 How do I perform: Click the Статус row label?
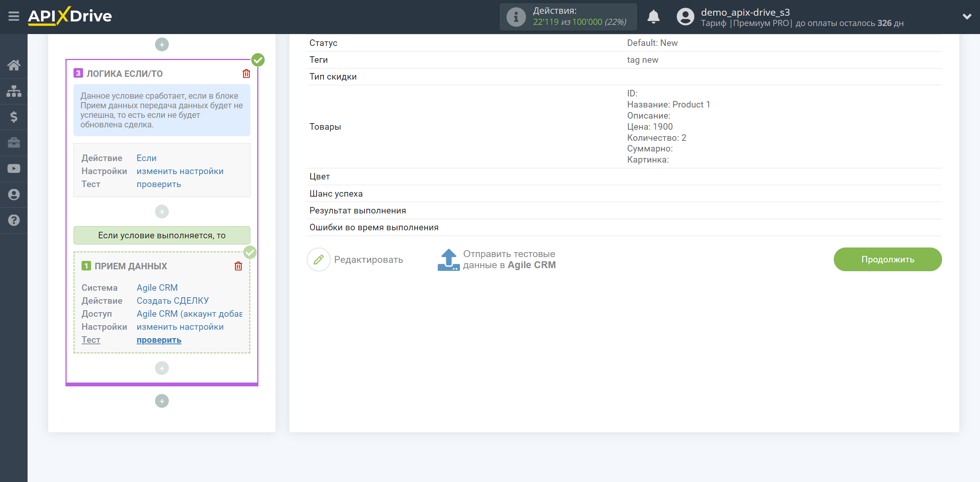pyautogui.click(x=323, y=43)
